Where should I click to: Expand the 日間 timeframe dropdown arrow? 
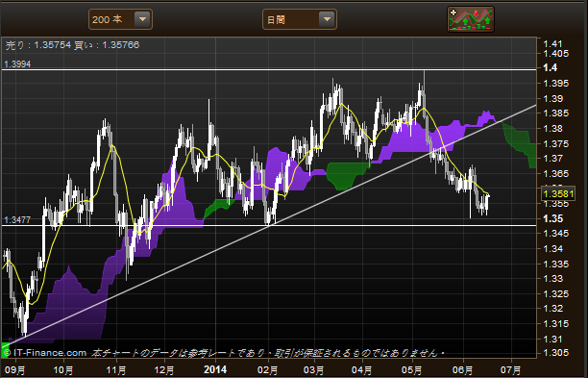(x=327, y=19)
